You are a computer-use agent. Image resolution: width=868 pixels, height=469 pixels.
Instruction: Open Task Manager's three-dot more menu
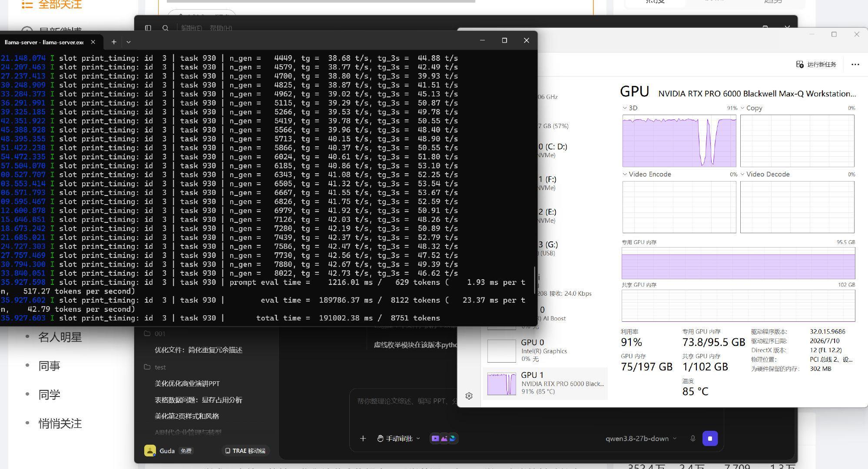pos(855,64)
